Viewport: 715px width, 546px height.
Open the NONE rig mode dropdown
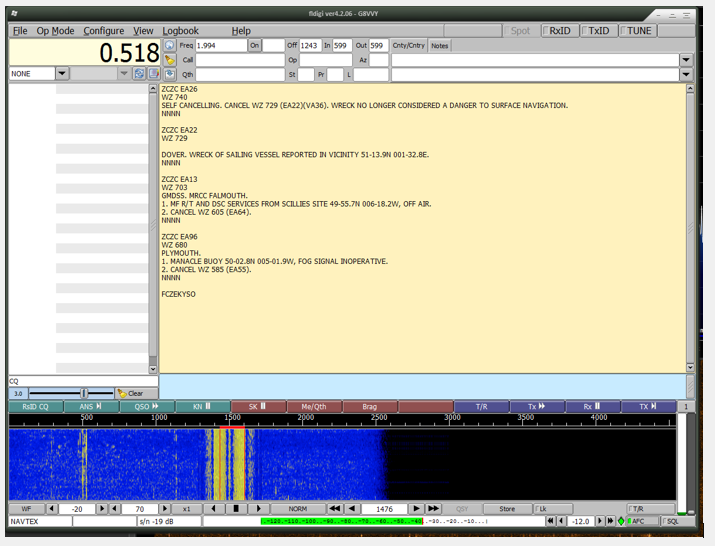click(62, 73)
